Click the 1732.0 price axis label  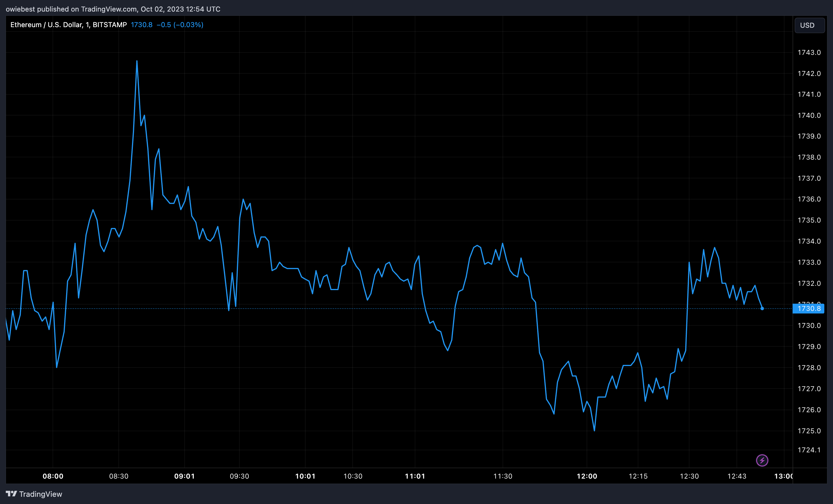click(x=809, y=283)
